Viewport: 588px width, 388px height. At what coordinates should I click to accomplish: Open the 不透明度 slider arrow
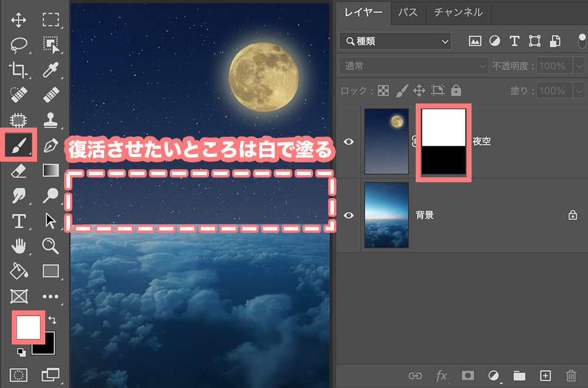(579, 67)
